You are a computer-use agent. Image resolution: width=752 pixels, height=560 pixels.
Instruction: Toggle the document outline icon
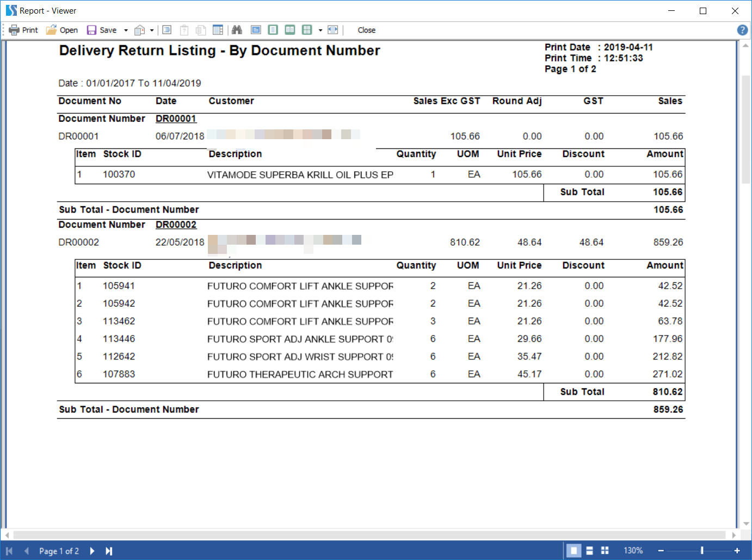pos(167,30)
